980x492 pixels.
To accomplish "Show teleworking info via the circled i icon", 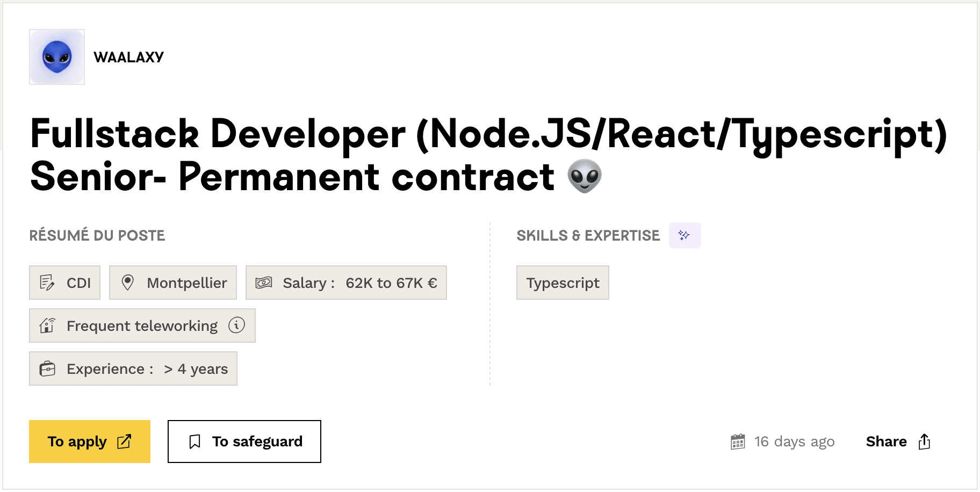I will (x=236, y=325).
